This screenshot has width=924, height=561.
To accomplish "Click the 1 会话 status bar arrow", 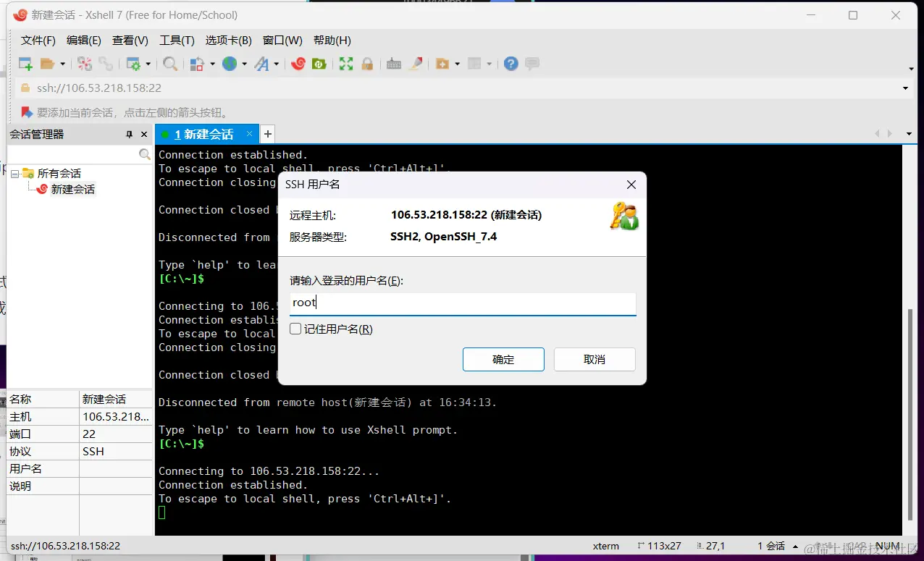I will point(795,547).
